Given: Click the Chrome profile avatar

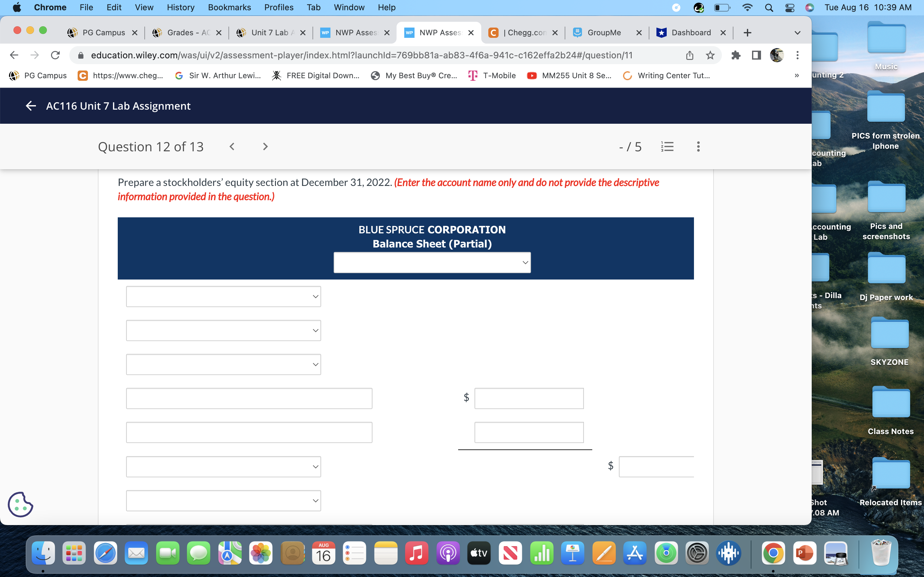Looking at the screenshot, I should [x=777, y=55].
